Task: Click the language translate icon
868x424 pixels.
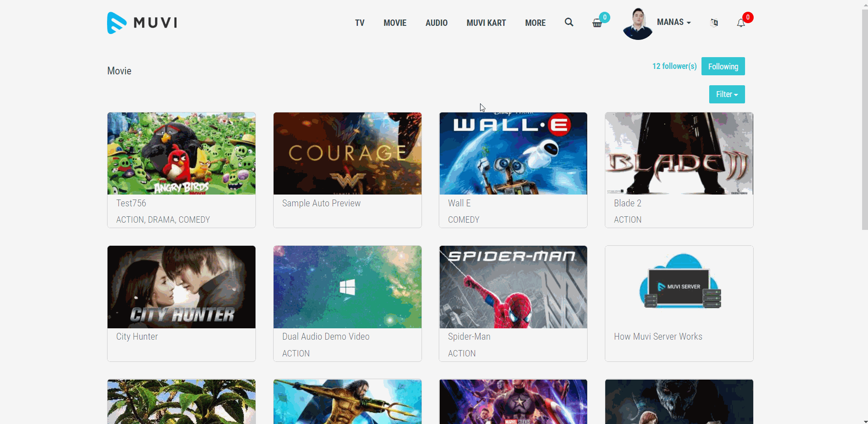Action: click(x=714, y=23)
